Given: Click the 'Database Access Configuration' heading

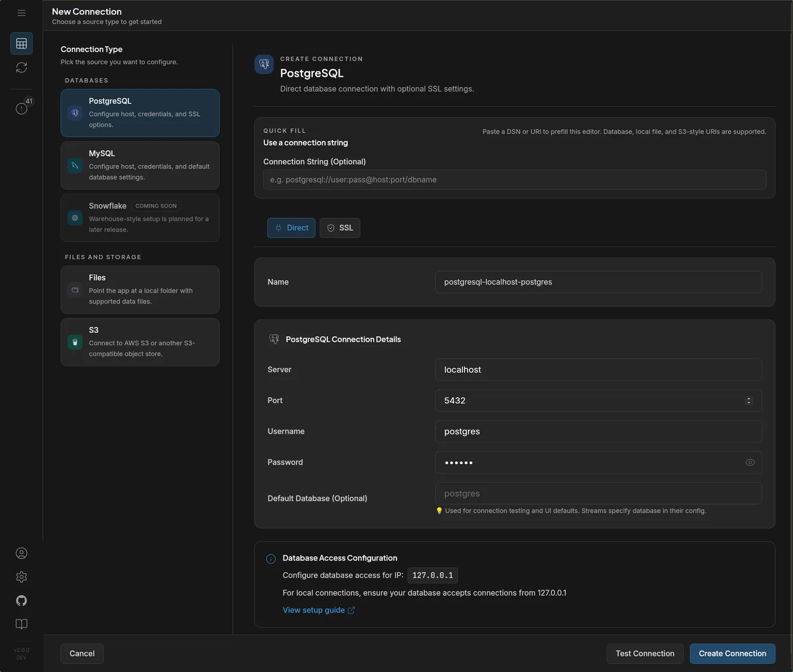Looking at the screenshot, I should coord(340,558).
